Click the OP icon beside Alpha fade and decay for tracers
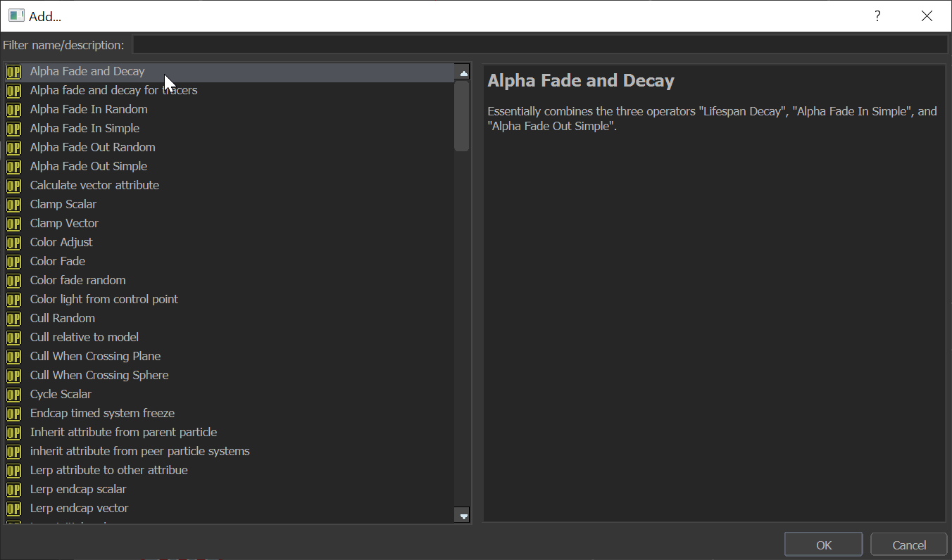 (x=13, y=91)
